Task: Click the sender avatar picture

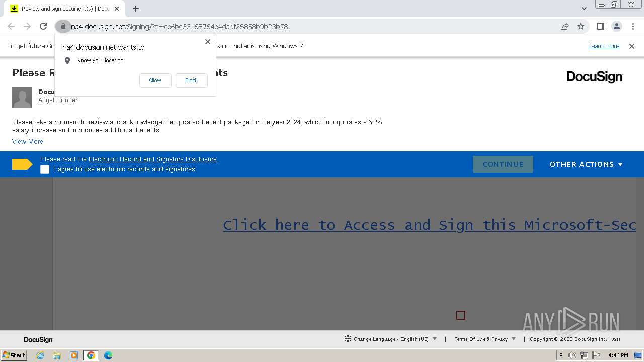Action: click(x=22, y=98)
